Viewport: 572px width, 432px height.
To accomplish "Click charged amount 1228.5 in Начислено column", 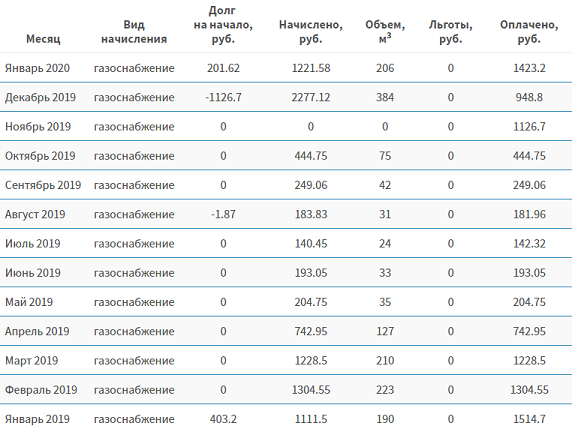I will tap(311, 360).
